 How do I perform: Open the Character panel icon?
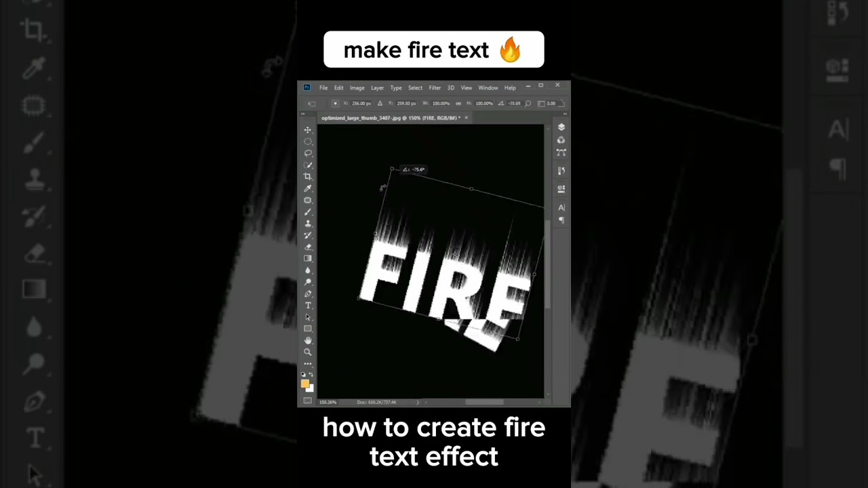(x=561, y=208)
